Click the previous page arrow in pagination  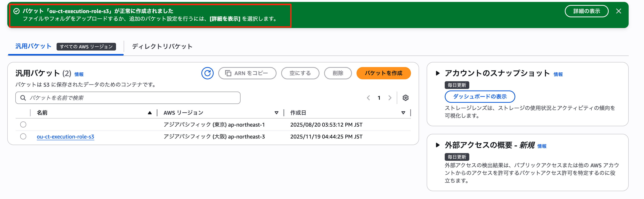pyautogui.click(x=368, y=98)
